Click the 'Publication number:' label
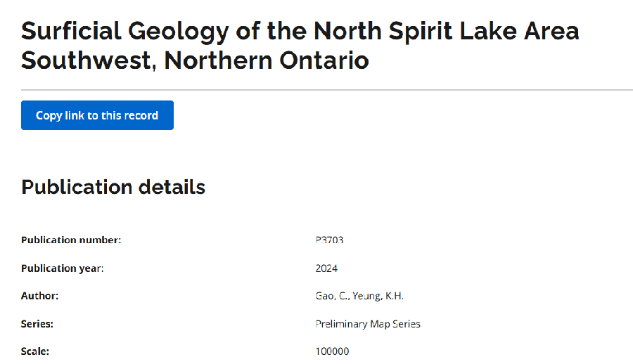 71,240
